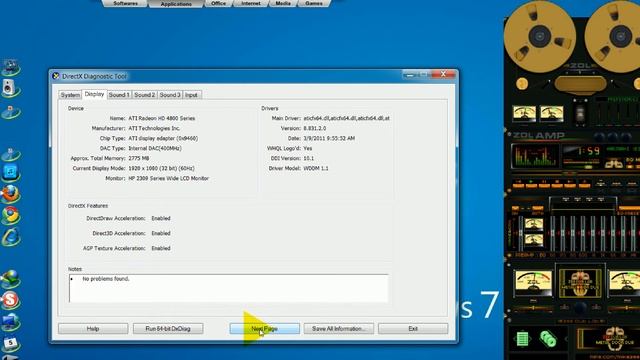The width and height of the screenshot is (640, 360).
Task: Click the 'ATI Technologies Inc.' manufacturer value
Action: (x=154, y=128)
